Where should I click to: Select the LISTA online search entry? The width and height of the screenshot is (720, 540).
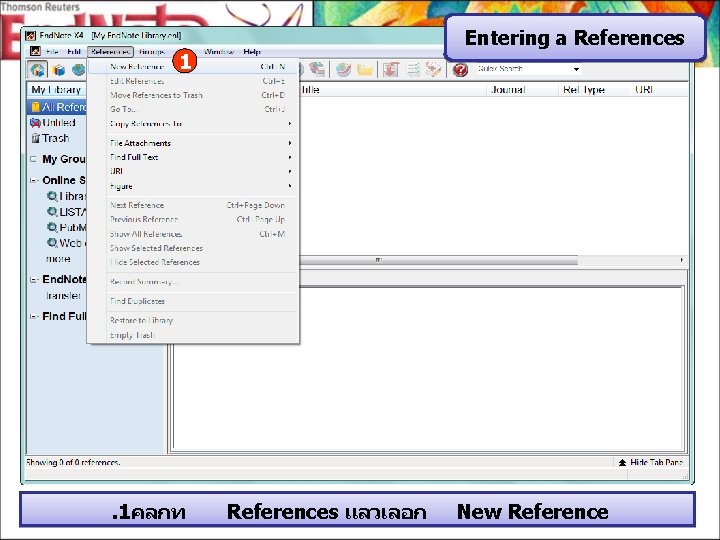66,212
